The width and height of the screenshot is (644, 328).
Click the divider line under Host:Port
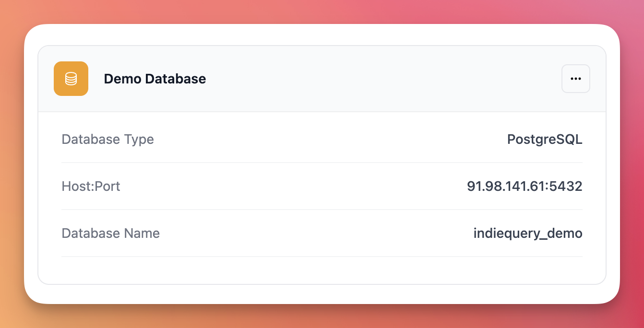point(322,210)
